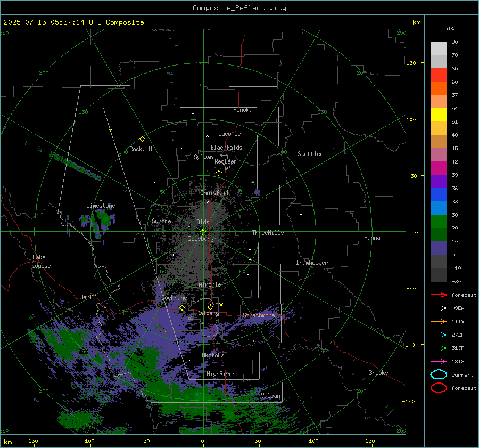Click the magenta swatch below 42 dBZ

click(439, 168)
